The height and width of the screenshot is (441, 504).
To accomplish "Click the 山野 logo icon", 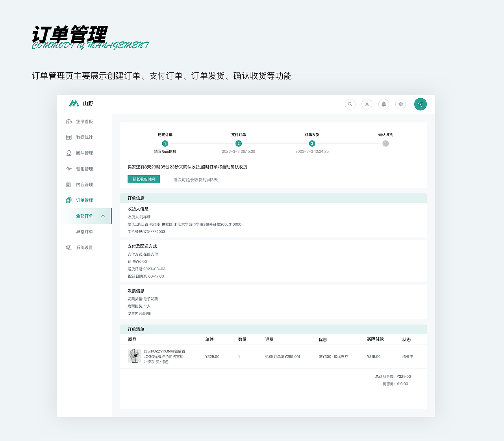I will tap(74, 103).
